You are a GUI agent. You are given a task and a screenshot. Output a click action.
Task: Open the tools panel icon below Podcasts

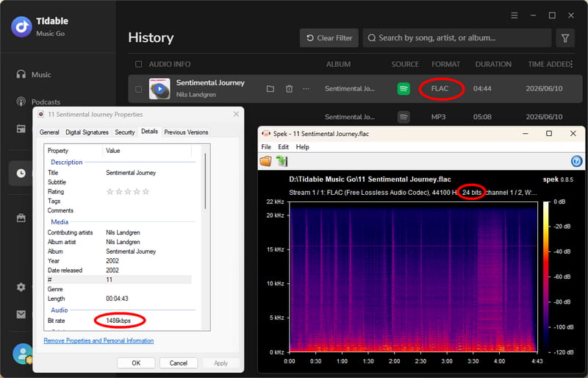click(x=21, y=129)
